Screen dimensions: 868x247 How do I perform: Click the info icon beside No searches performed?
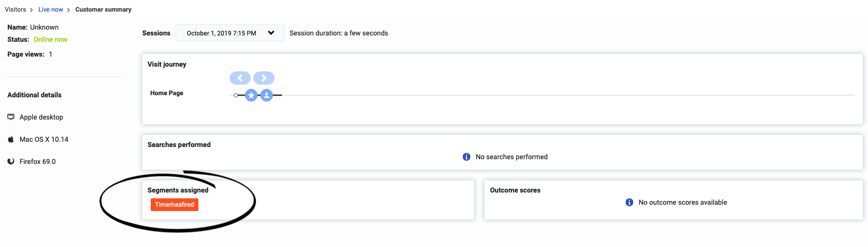coord(467,157)
